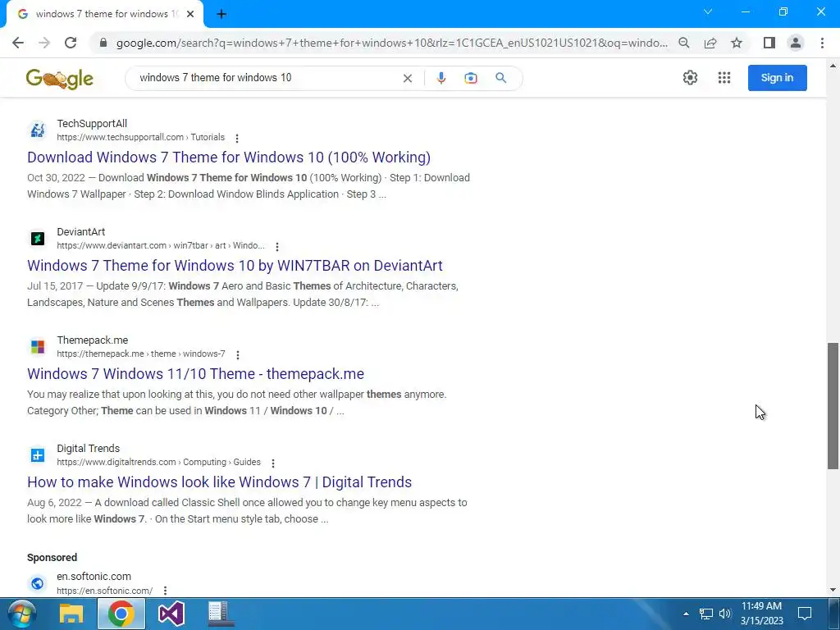View site information via lock icon
Viewport: 840px width, 630px height.
coord(103,43)
